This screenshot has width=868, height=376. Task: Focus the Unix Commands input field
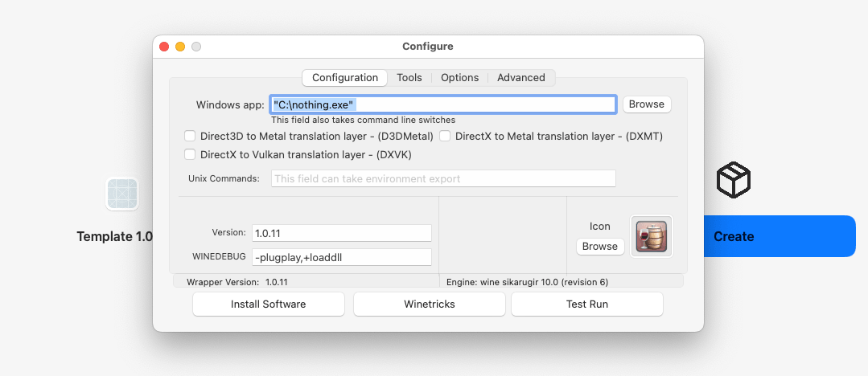click(443, 178)
